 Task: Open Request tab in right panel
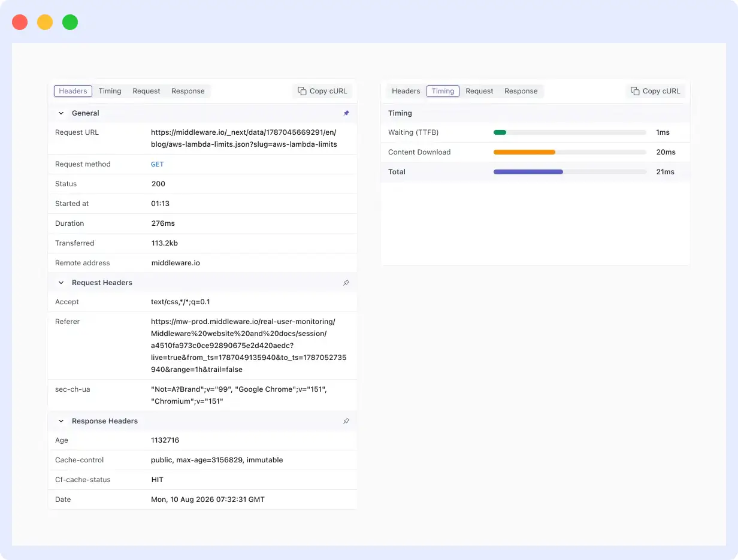click(479, 91)
